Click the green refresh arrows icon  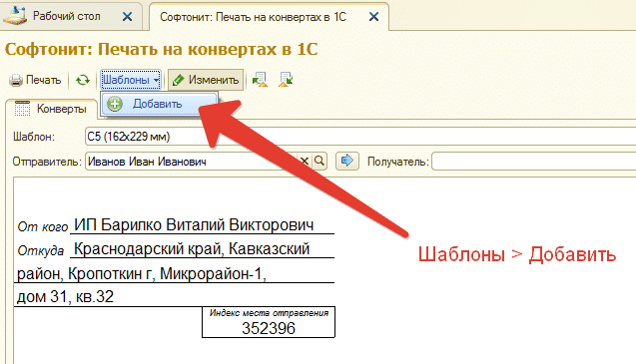pyautogui.click(x=83, y=80)
